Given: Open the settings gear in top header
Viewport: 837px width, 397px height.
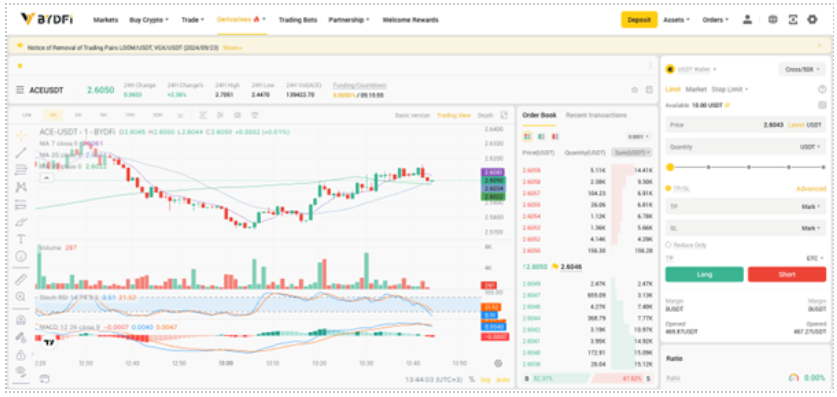Looking at the screenshot, I should (812, 20).
